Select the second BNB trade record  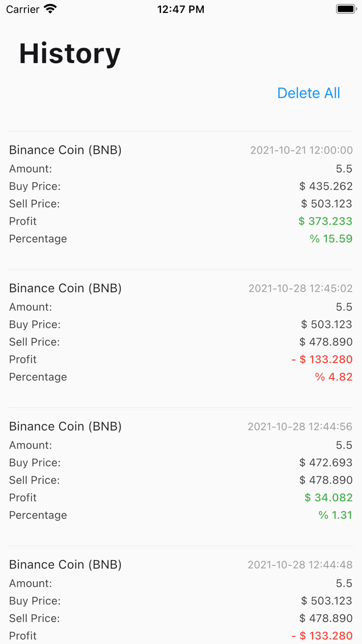65,288
